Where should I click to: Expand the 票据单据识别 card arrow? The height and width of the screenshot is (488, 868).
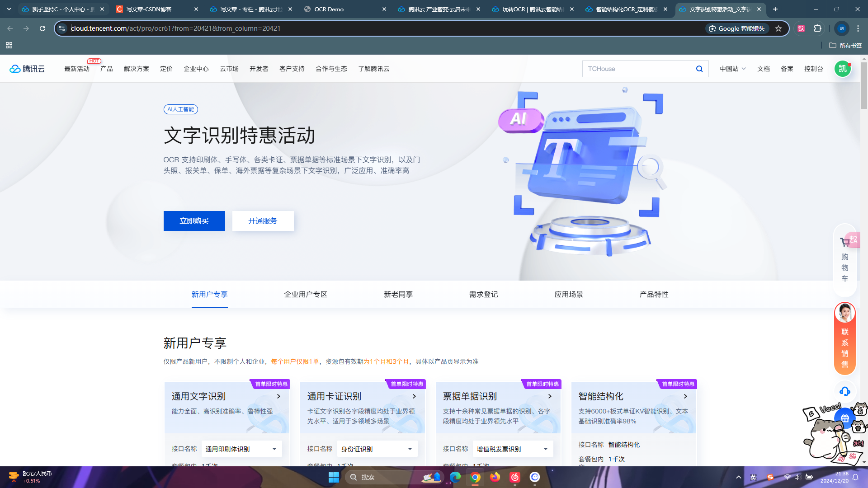pos(550,396)
